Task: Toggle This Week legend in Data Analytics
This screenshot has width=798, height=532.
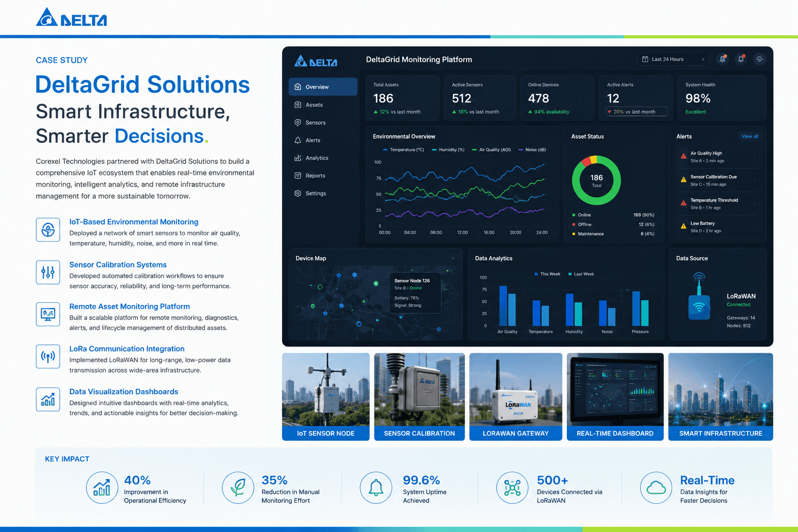Action: (x=547, y=274)
